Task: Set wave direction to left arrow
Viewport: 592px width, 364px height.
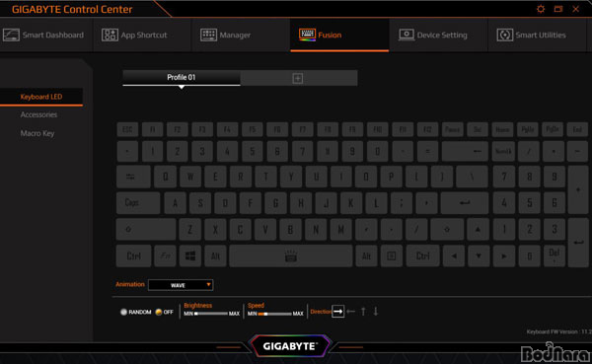Action: (350, 312)
